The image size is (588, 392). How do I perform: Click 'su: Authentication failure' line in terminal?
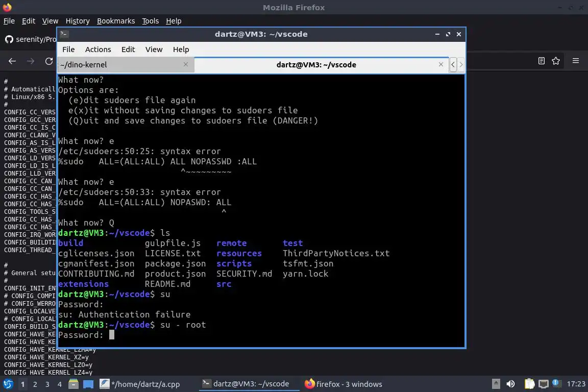pos(125,315)
